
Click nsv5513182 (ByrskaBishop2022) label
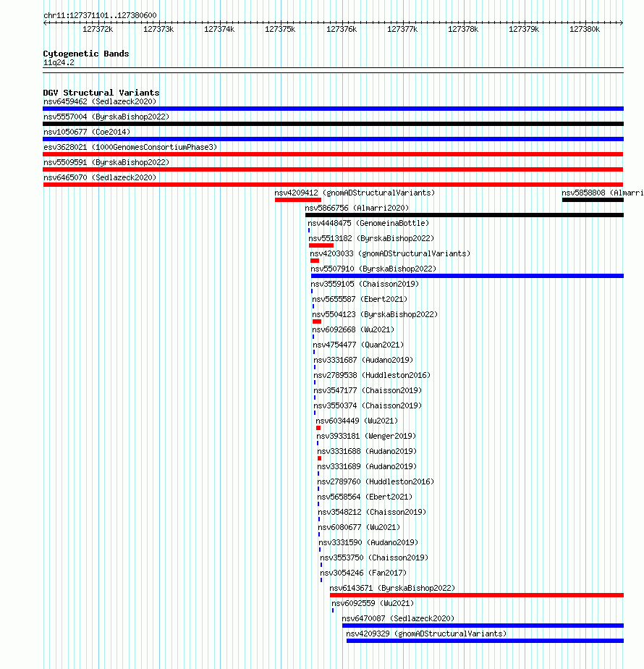[371, 238]
